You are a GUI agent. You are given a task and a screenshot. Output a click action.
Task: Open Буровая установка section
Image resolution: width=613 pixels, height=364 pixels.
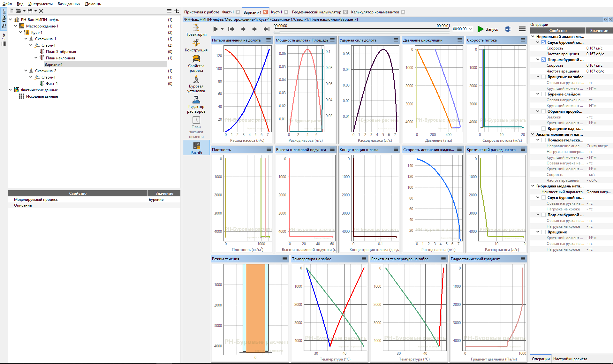pyautogui.click(x=196, y=84)
